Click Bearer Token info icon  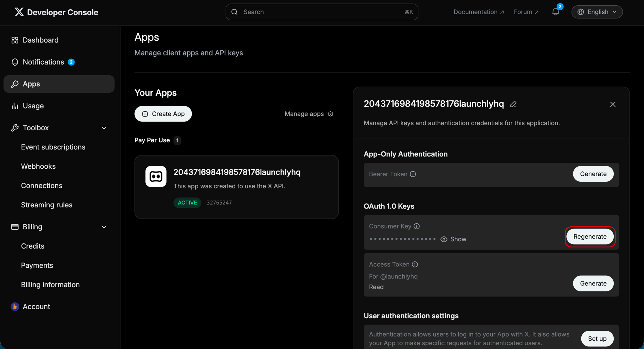(413, 174)
